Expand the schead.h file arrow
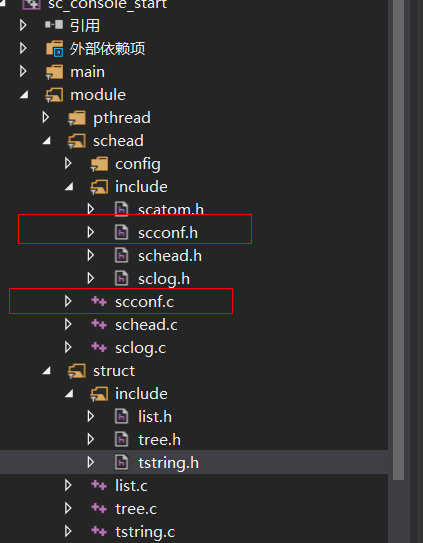The image size is (423, 543). [91, 256]
